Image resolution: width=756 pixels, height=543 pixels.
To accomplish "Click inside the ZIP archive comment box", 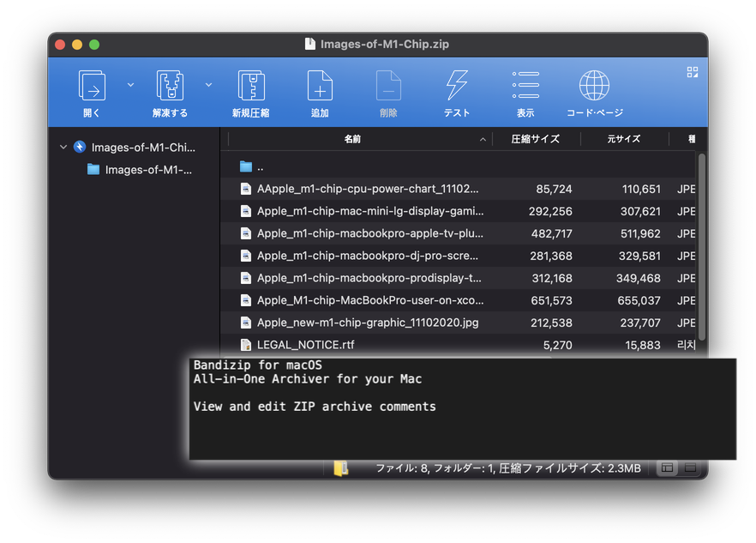I will (x=462, y=408).
